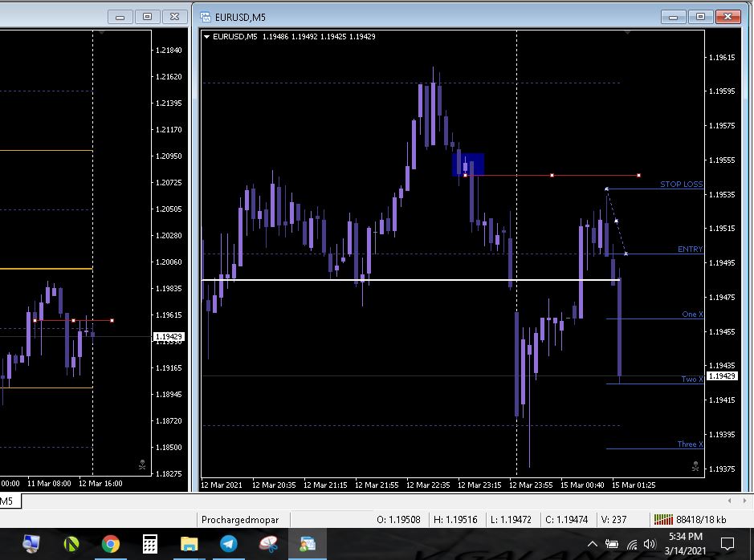The height and width of the screenshot is (560, 754).
Task: Click the C: 1.19474 close price status field
Action: [x=566, y=520]
